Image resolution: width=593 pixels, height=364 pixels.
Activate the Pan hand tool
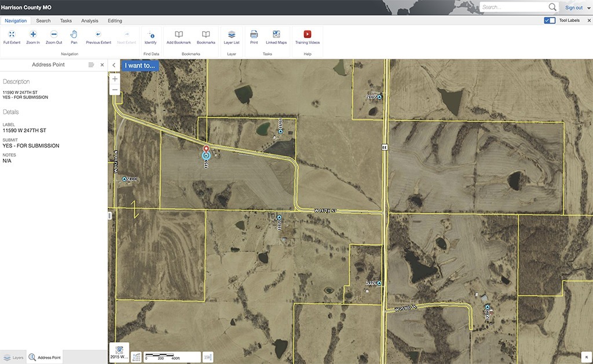point(74,37)
